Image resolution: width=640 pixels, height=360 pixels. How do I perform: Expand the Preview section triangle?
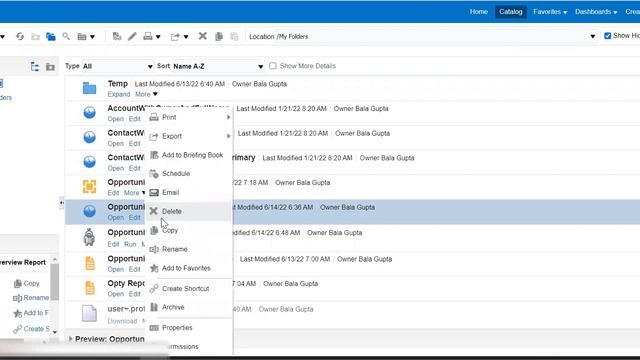tap(71, 339)
